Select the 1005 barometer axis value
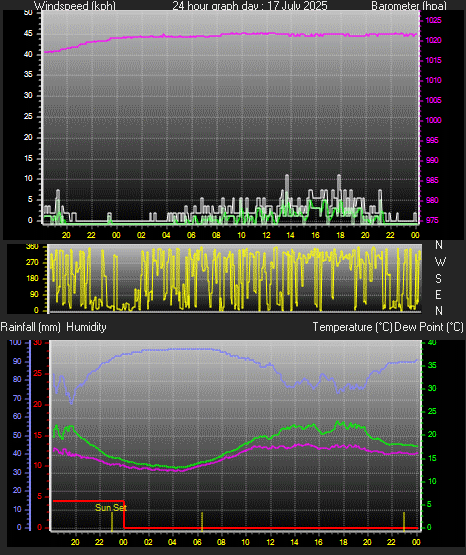Viewport: 466px width, 555px height. 433,100
